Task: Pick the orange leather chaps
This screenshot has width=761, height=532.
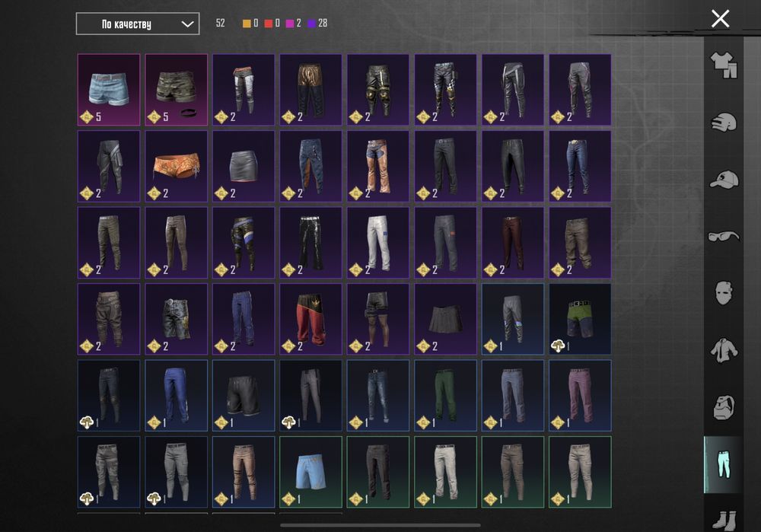Action: click(378, 166)
